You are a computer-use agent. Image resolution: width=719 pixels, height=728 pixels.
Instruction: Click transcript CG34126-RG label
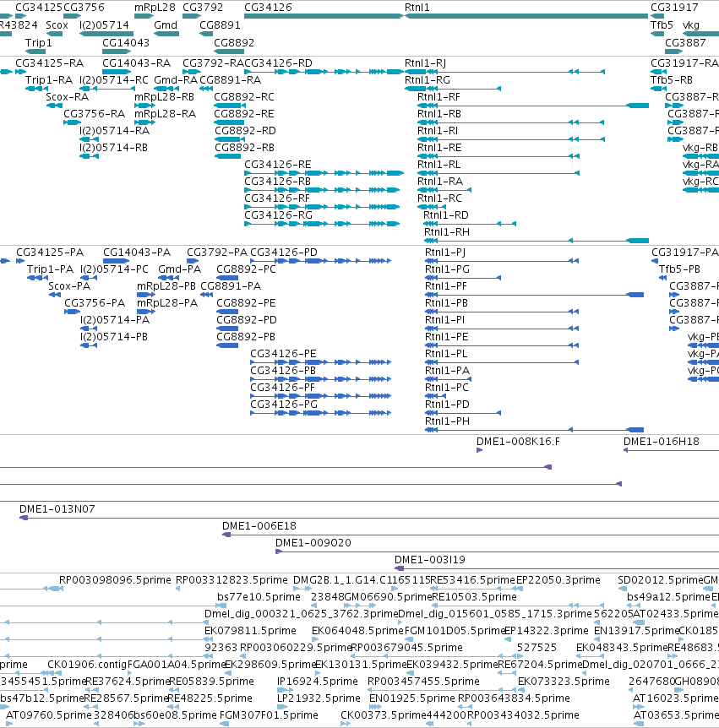278,215
